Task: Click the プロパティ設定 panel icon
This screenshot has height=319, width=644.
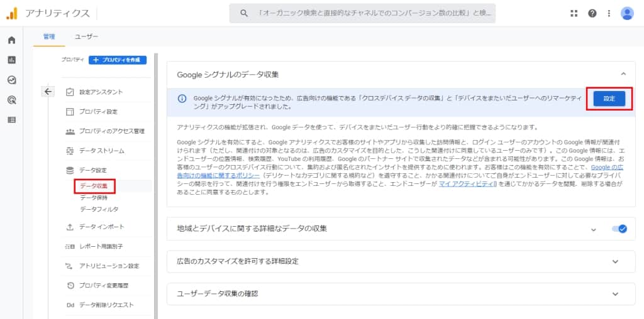Action: [70, 112]
